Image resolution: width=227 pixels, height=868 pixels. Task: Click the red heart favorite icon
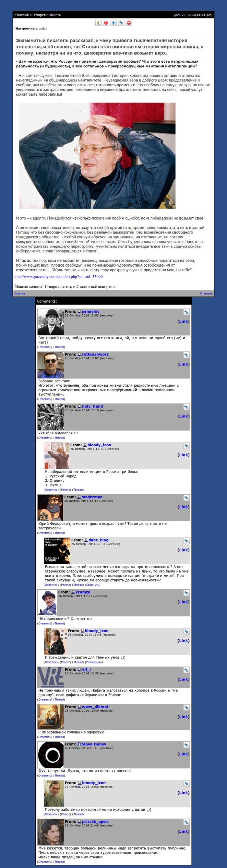tap(106, 23)
